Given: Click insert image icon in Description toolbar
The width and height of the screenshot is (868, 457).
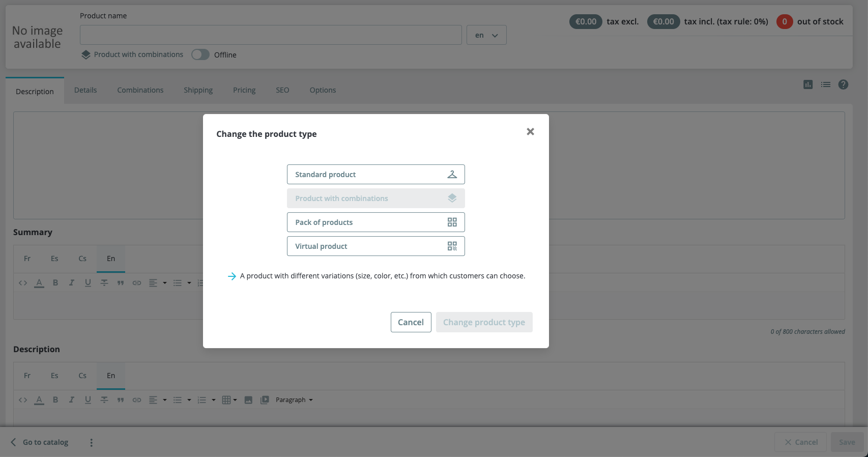Looking at the screenshot, I should point(248,400).
